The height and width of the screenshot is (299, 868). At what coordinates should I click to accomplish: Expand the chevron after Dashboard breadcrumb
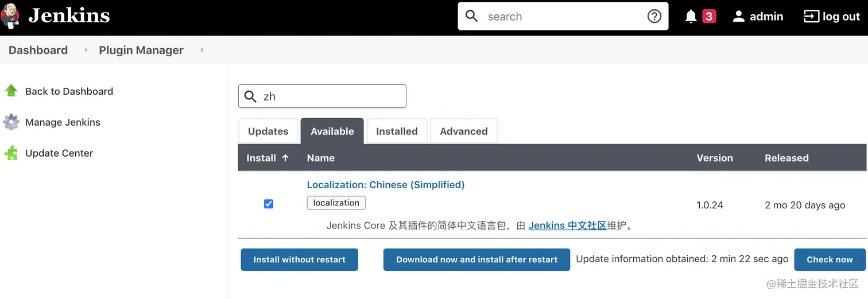coord(86,50)
